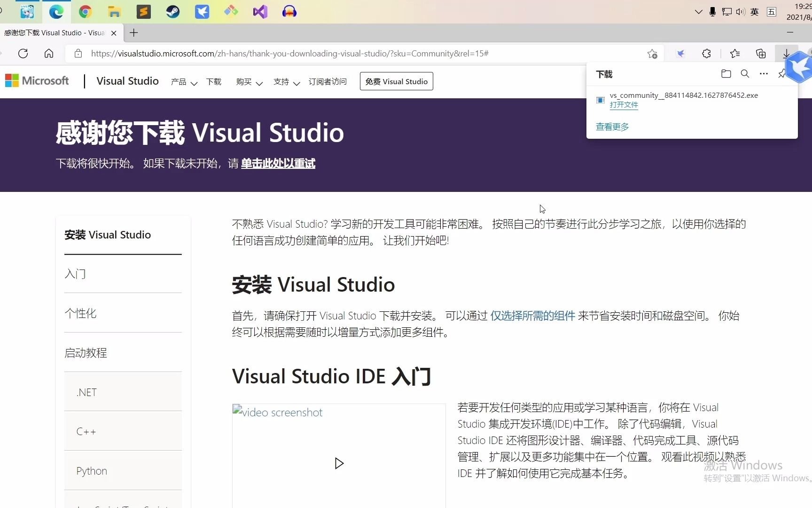The height and width of the screenshot is (508, 812).
Task: Click 查看更多 in downloads panel
Action: click(x=612, y=127)
